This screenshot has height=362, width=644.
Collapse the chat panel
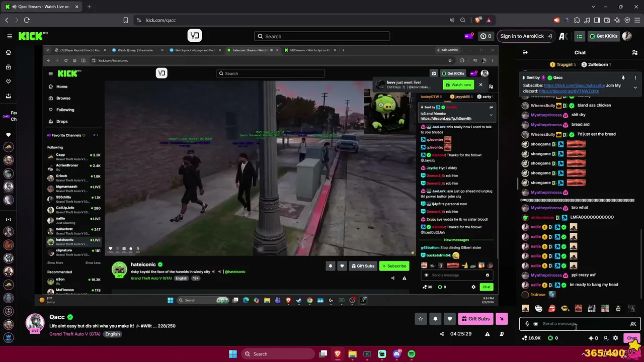click(525, 52)
